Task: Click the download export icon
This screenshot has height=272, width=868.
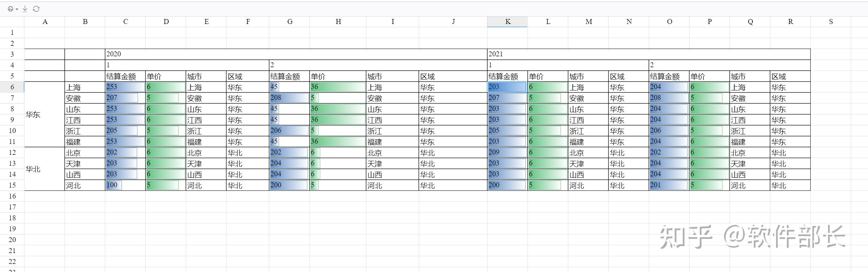Action: tap(25, 9)
